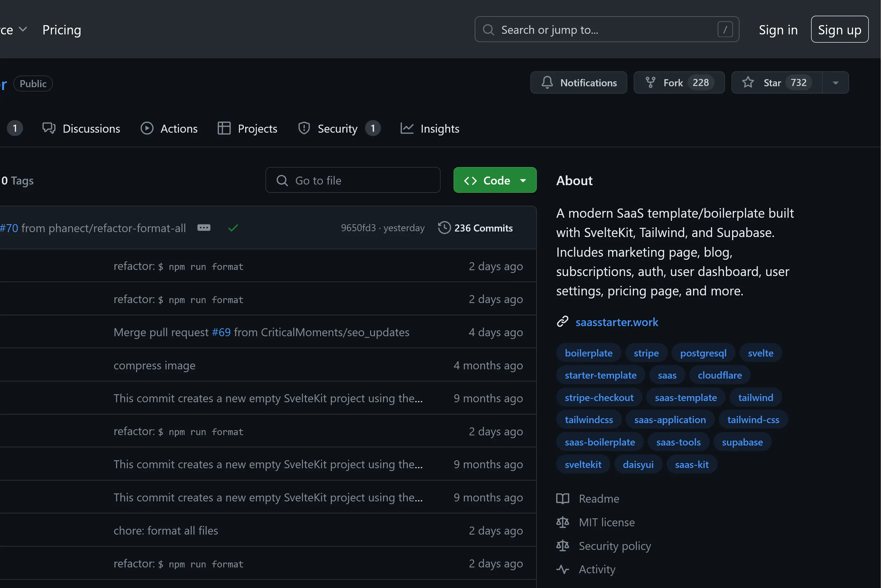The height and width of the screenshot is (588, 883).
Task: Click the Notifications bell icon
Action: click(x=547, y=83)
